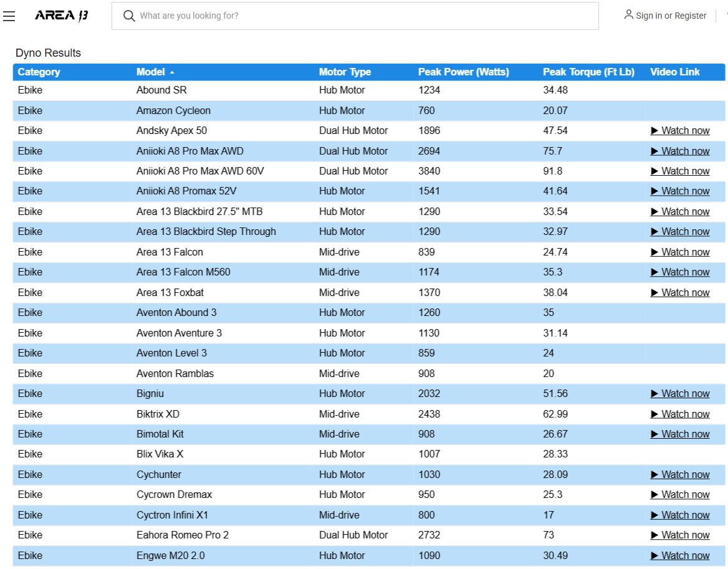
Task: Sort table by Category column
Action: coord(39,72)
